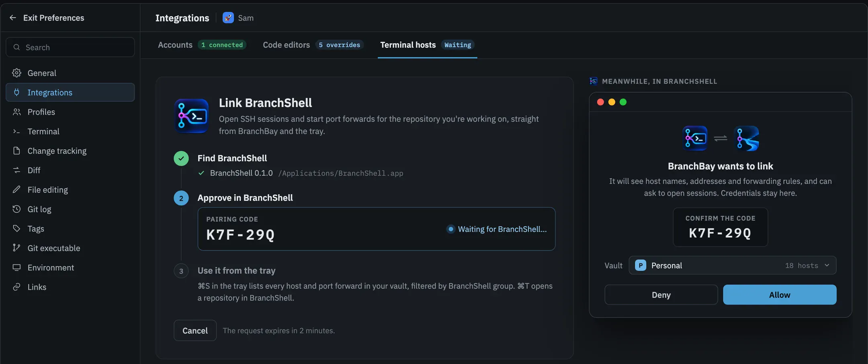Click the Profiles people icon

(16, 112)
